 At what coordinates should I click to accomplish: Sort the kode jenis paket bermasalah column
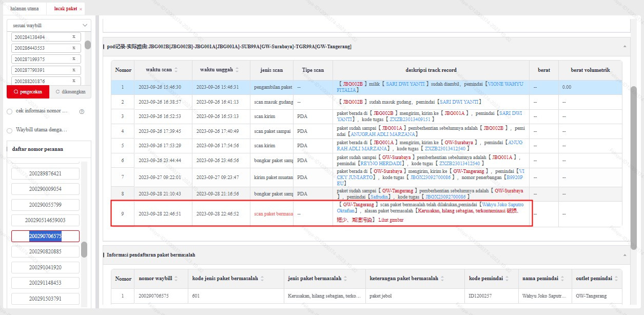[262, 279]
